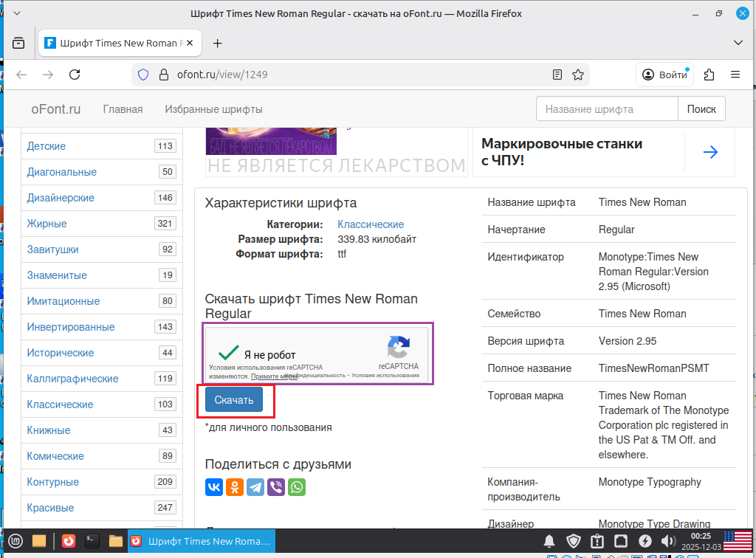
Task: Open the Комические category
Action: (x=55, y=456)
